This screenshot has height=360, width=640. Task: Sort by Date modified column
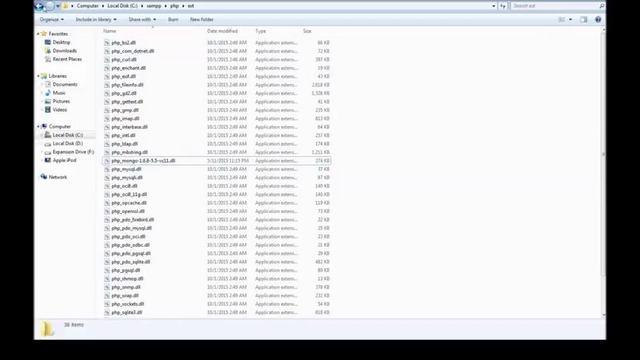(x=222, y=31)
